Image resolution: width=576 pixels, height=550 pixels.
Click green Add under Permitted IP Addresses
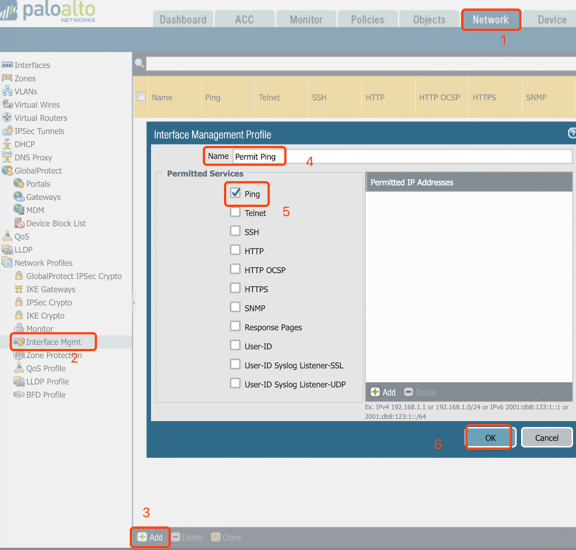(x=383, y=392)
